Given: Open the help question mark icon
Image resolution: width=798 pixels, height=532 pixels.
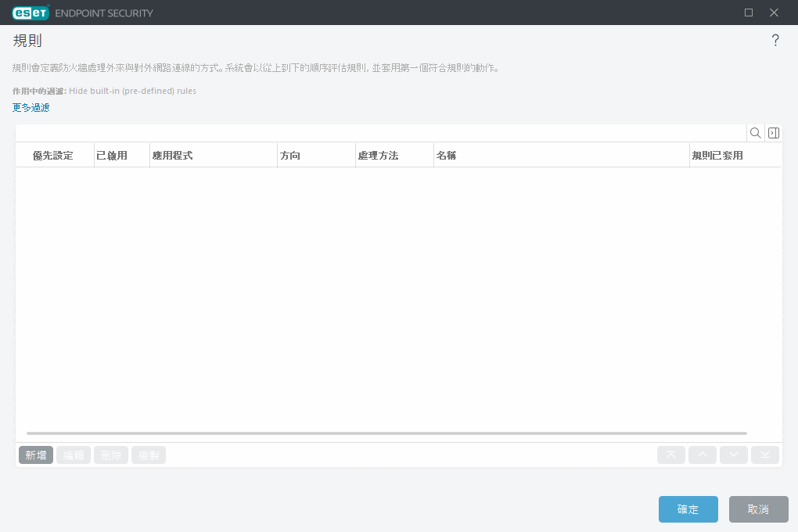Looking at the screenshot, I should click(775, 41).
